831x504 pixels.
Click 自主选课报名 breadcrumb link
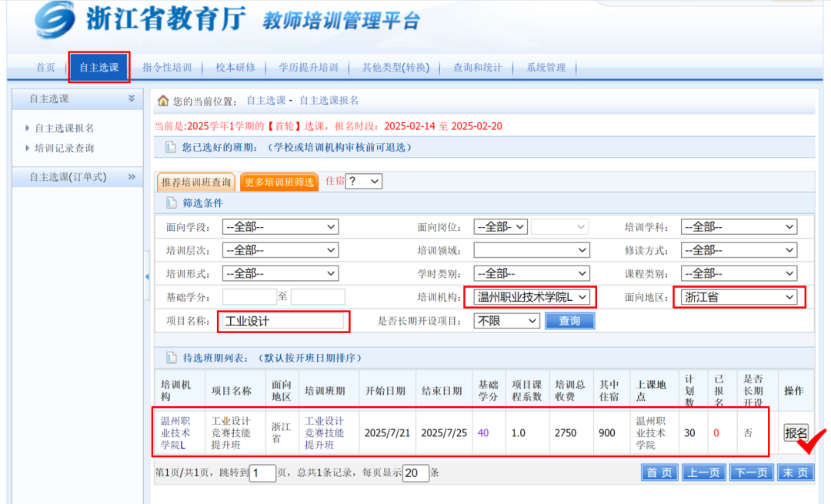[329, 100]
